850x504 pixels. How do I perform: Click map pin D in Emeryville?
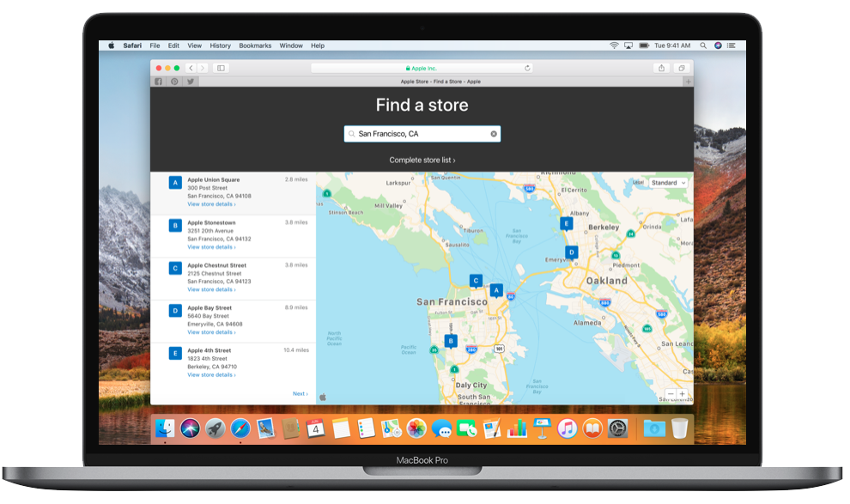point(571,252)
